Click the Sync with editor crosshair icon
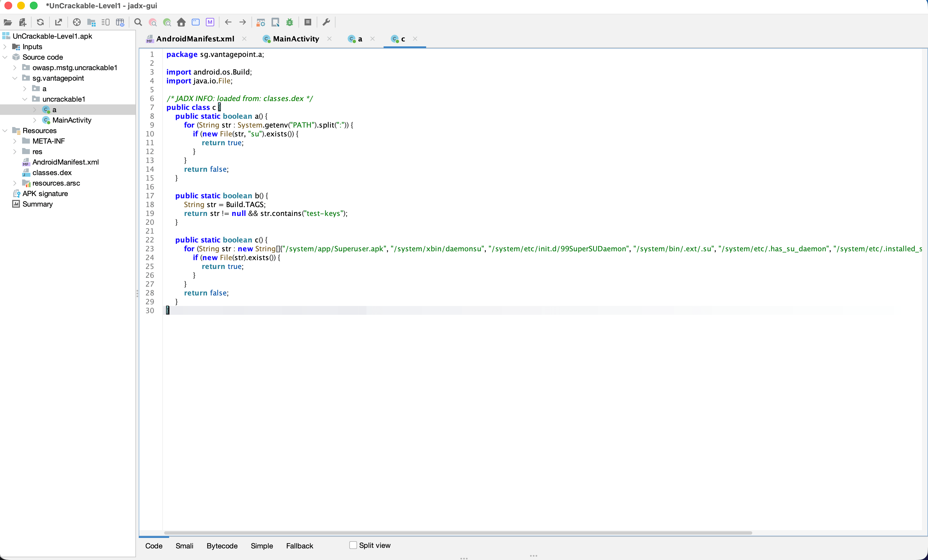 click(77, 22)
